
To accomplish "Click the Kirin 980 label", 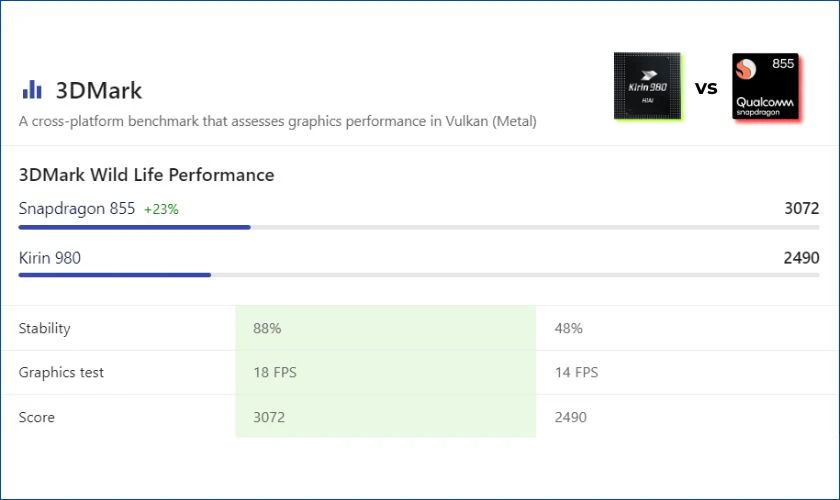I will click(x=50, y=258).
